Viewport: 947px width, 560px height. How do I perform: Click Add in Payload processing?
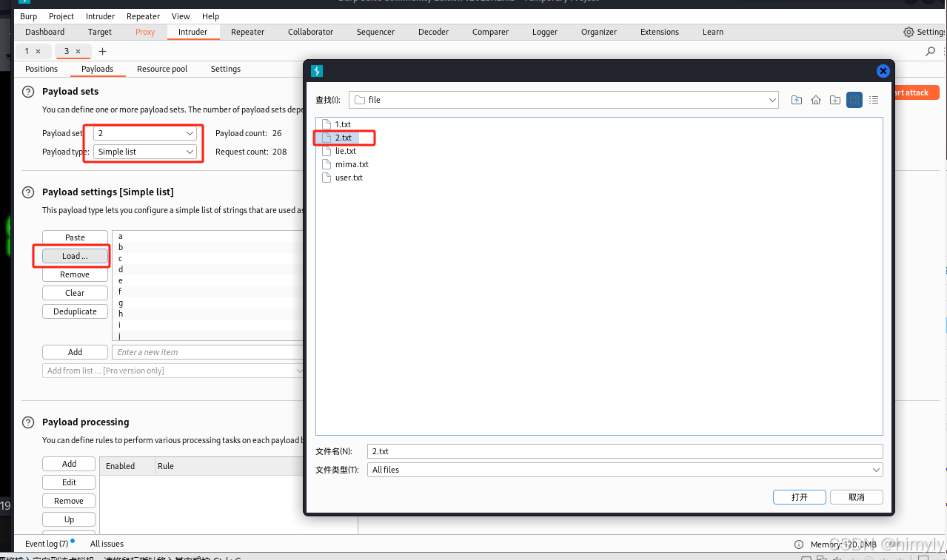click(x=69, y=464)
